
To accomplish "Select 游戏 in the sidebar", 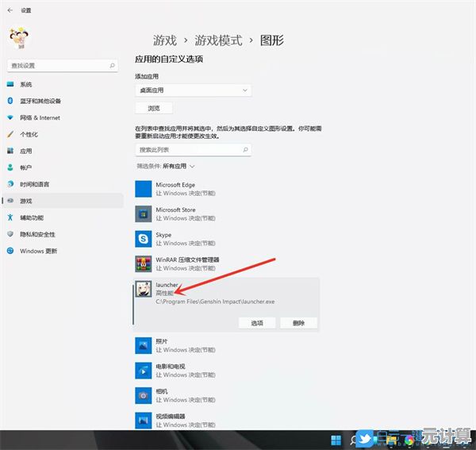I will [x=63, y=201].
